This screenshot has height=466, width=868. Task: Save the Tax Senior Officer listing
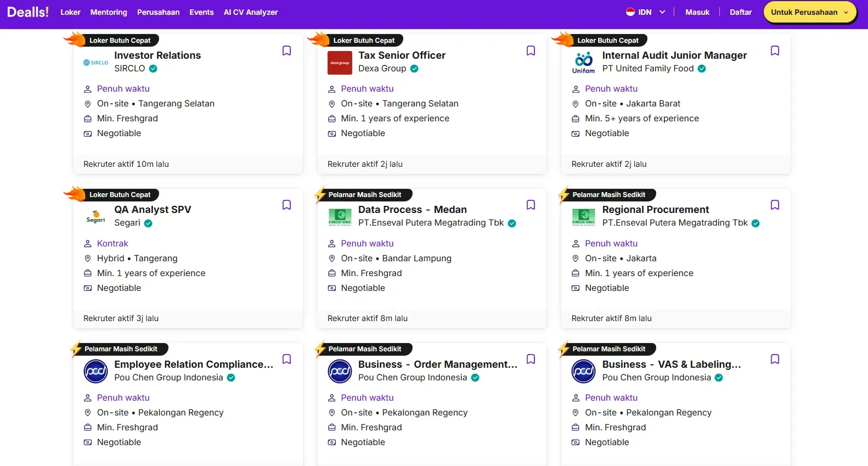click(531, 51)
